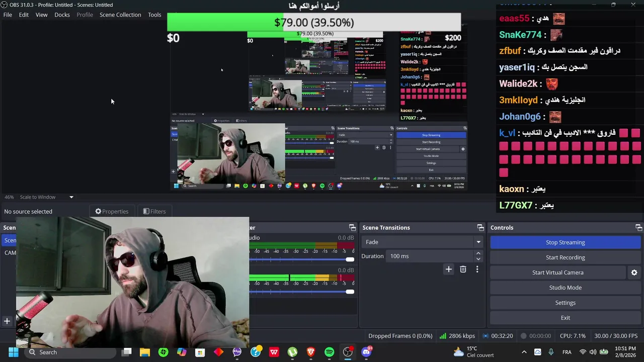Click the 00:32:20 stream timer
The height and width of the screenshot is (362, 644).
[x=502, y=336]
